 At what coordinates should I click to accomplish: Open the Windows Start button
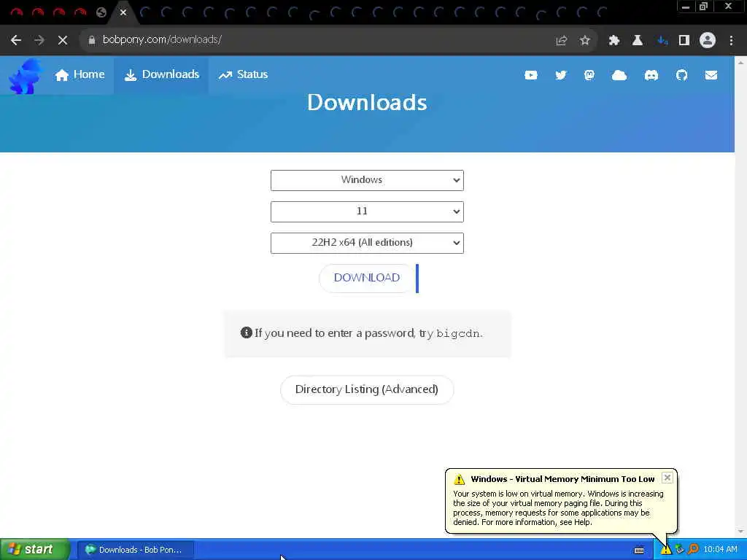(35, 550)
